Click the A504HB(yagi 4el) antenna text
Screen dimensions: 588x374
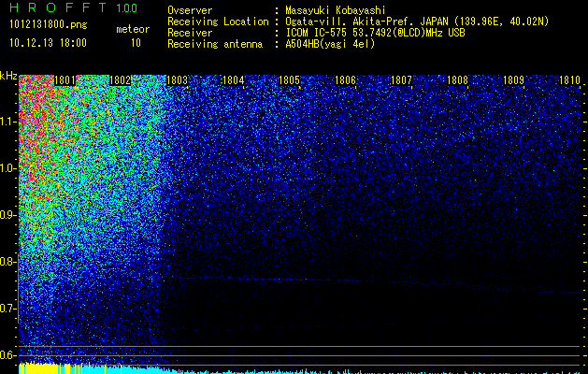coord(330,44)
